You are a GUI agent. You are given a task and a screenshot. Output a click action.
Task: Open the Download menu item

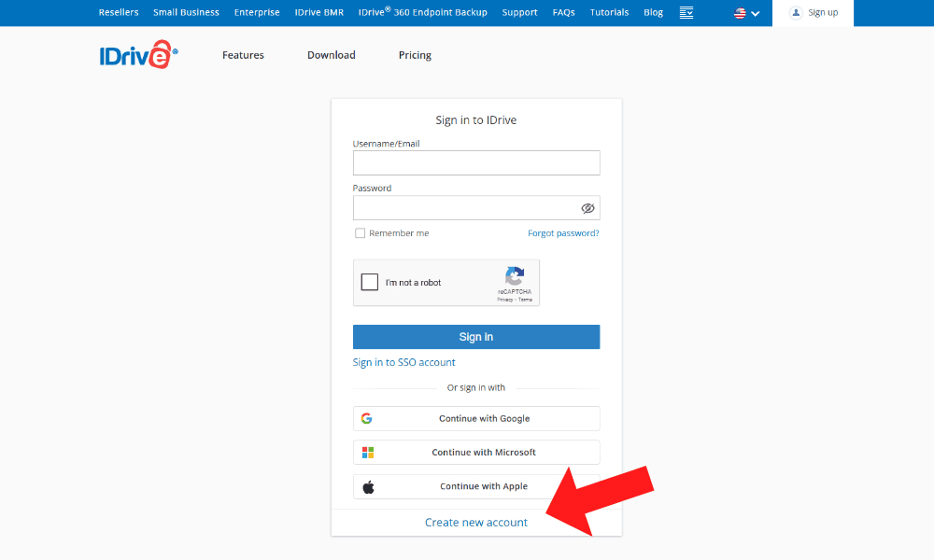click(x=332, y=55)
